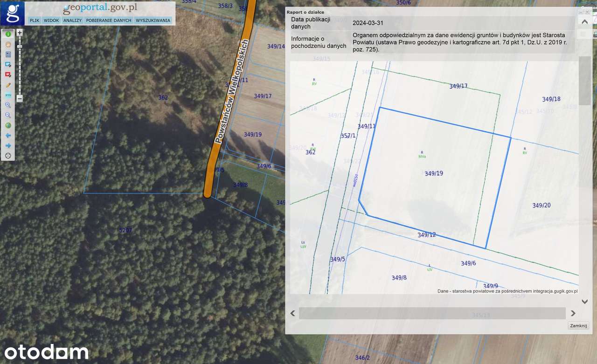Click parcel label 362 in the report map

point(311,152)
